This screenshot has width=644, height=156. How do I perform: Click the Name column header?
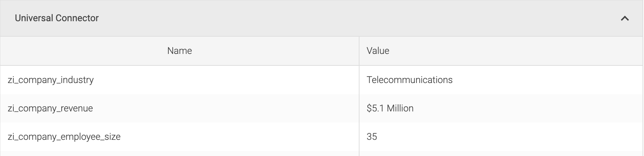click(x=180, y=51)
